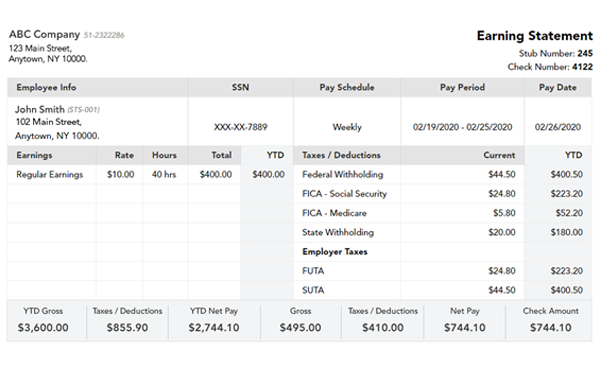The height and width of the screenshot is (368, 600).
Task: Click the company address 123 Main Street
Action: (x=40, y=49)
